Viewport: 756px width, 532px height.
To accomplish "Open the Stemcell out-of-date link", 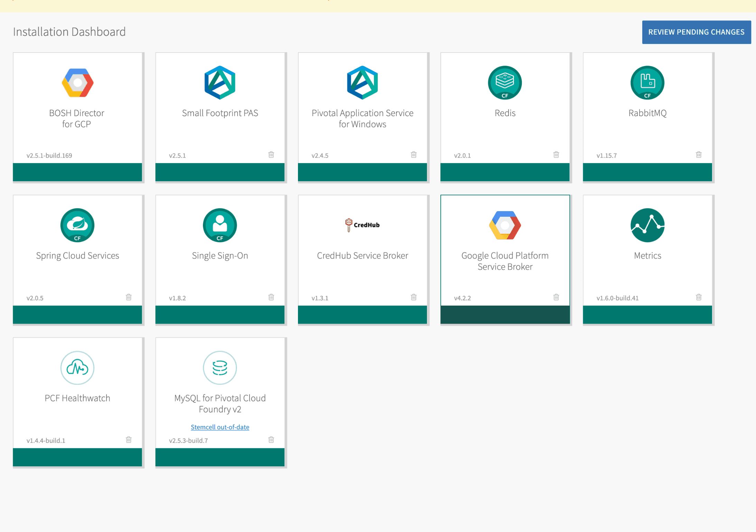I will 220,427.
